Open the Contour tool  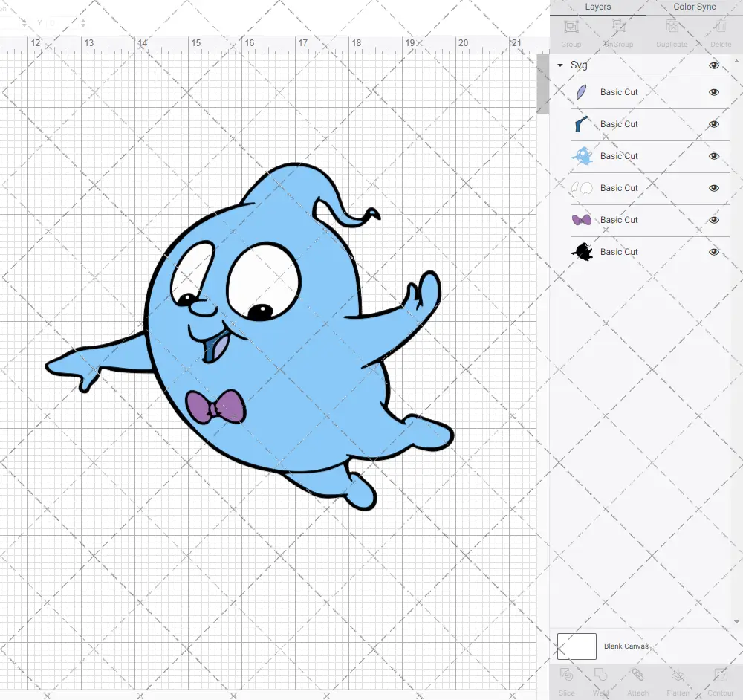(x=720, y=680)
